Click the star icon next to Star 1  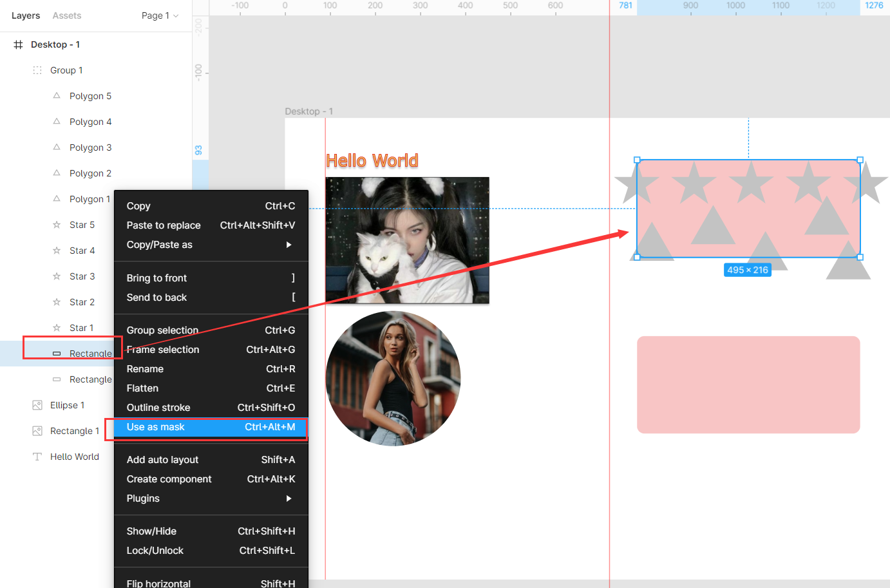click(x=57, y=327)
